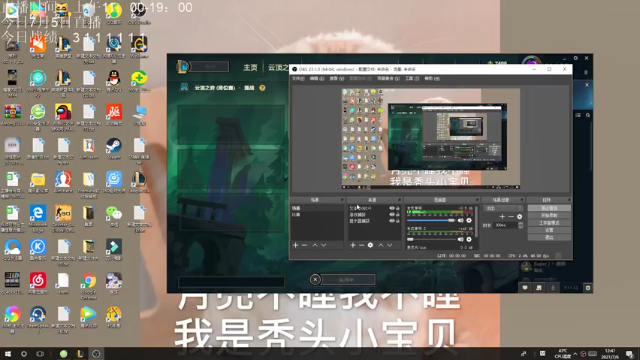Image resolution: width=640 pixels, height=360 pixels.
Task: Click the League client help question mark icon
Action: click(x=262, y=88)
